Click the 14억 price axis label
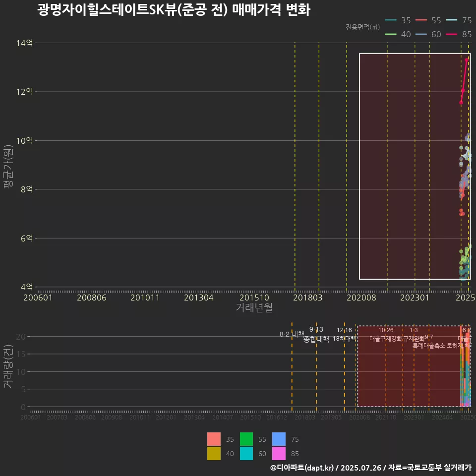476x476 pixels. (x=25, y=43)
